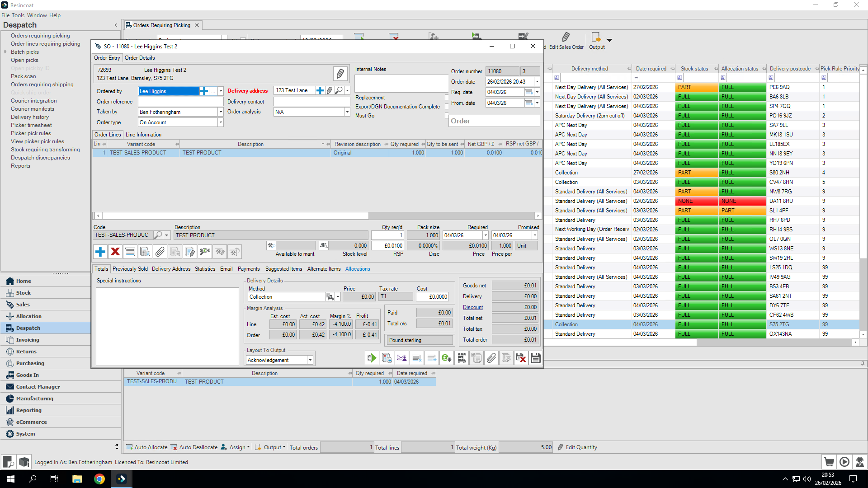Open the Payments tab
The image size is (868, 488).
(249, 269)
